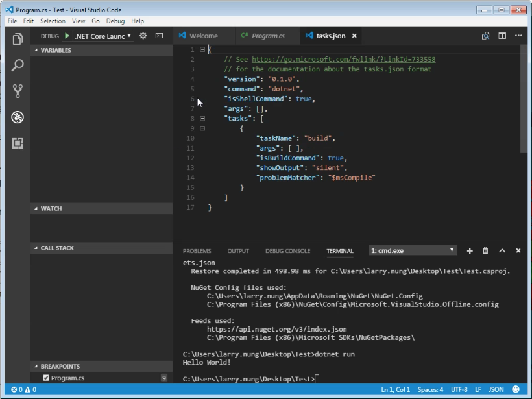This screenshot has width=532, height=399.
Task: Close the terminal panel
Action: coord(518,250)
